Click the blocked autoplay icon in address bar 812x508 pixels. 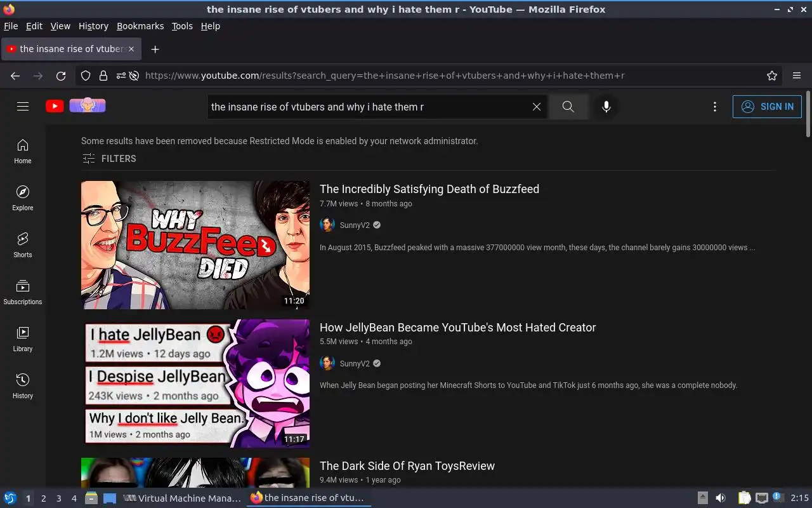pyautogui.click(x=134, y=76)
